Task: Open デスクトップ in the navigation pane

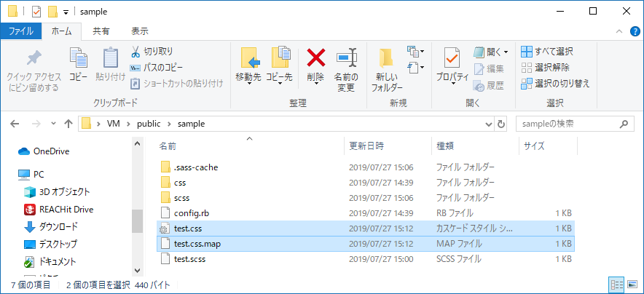Action: (x=50, y=244)
